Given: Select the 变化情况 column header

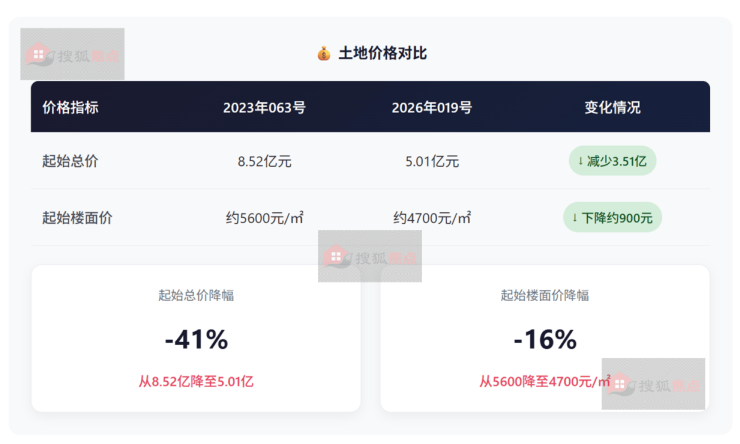Looking at the screenshot, I should point(612,107).
